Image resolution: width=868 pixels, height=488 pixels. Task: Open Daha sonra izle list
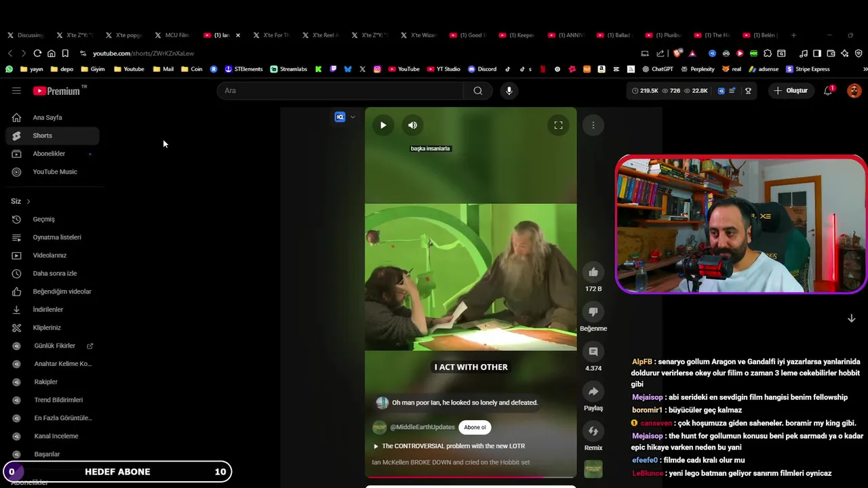point(52,274)
